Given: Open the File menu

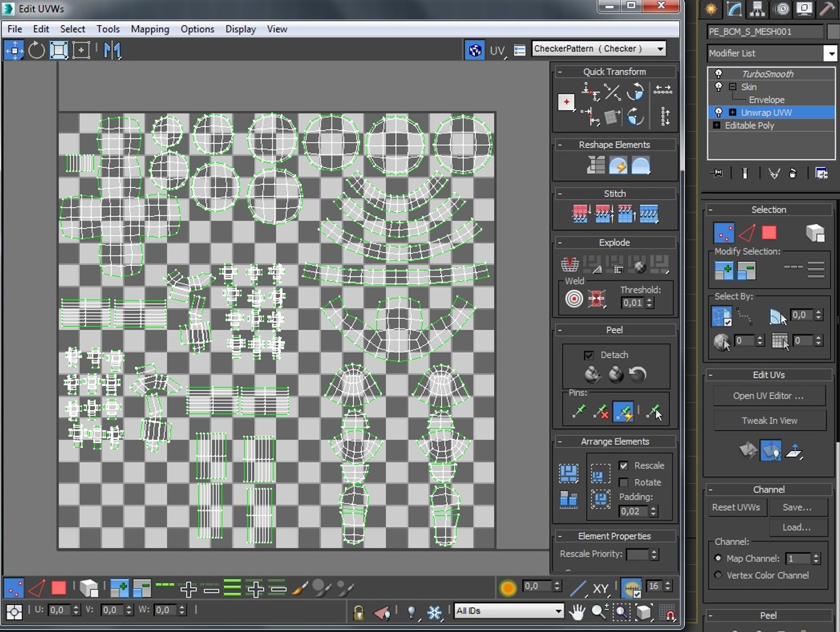Looking at the screenshot, I should (x=15, y=29).
